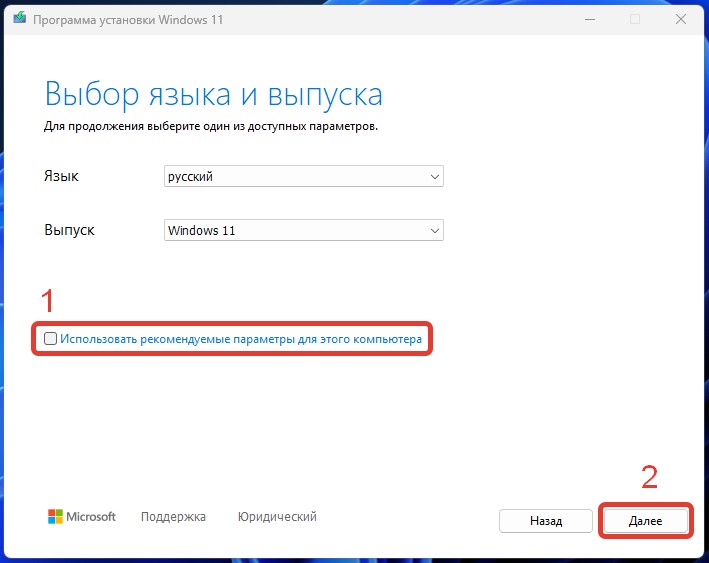Click the 'Выпуск' label
Screen dimensions: 709x563
click(69, 230)
